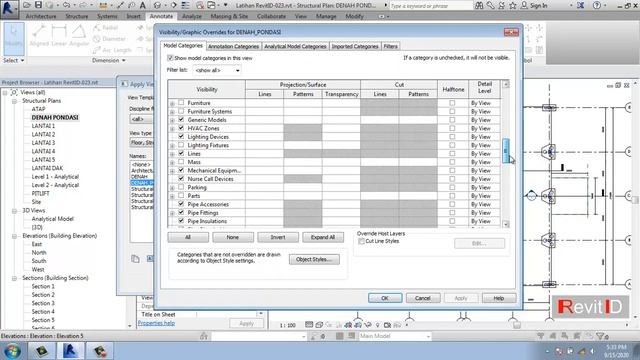Enable Furniture category visibility
The width and height of the screenshot is (640, 360).
pos(181,102)
